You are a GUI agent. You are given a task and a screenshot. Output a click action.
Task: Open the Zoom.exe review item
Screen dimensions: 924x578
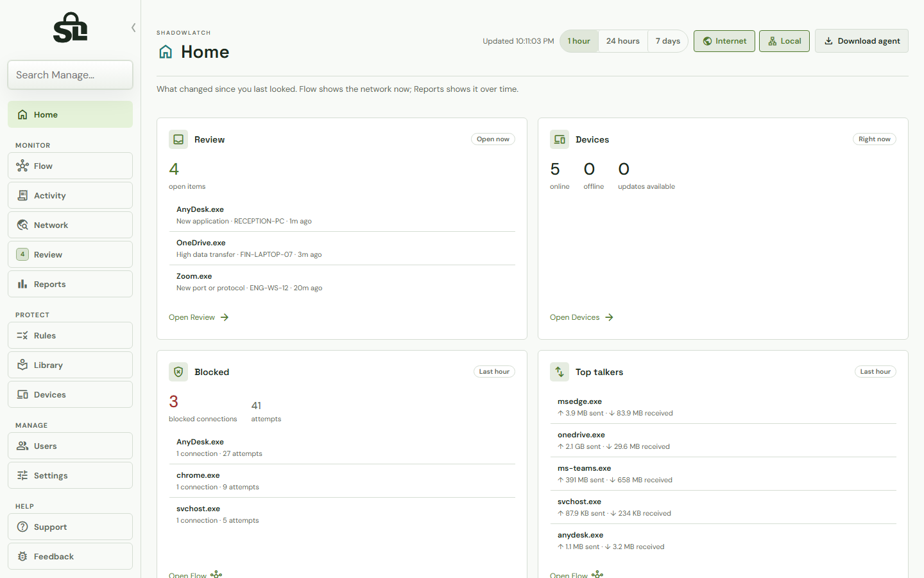(342, 282)
